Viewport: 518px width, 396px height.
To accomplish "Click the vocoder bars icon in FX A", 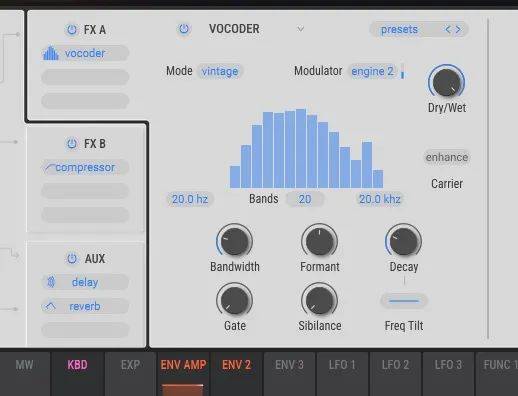I will tap(51, 53).
